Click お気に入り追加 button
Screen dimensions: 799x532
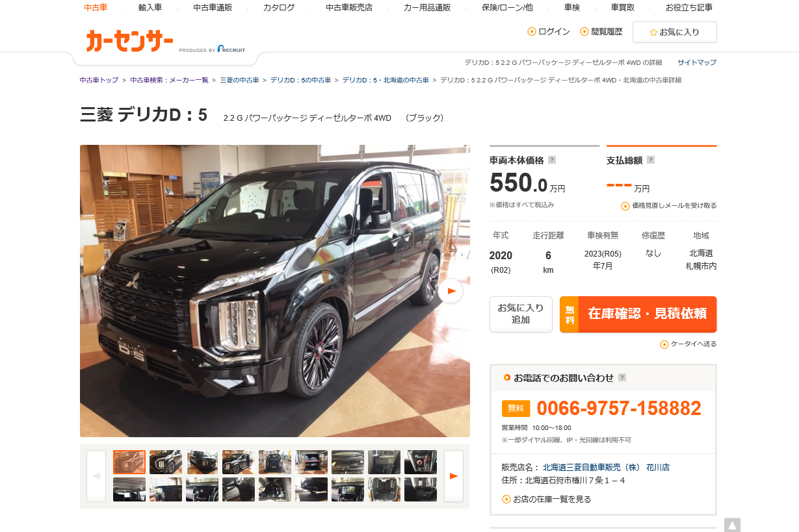521,314
